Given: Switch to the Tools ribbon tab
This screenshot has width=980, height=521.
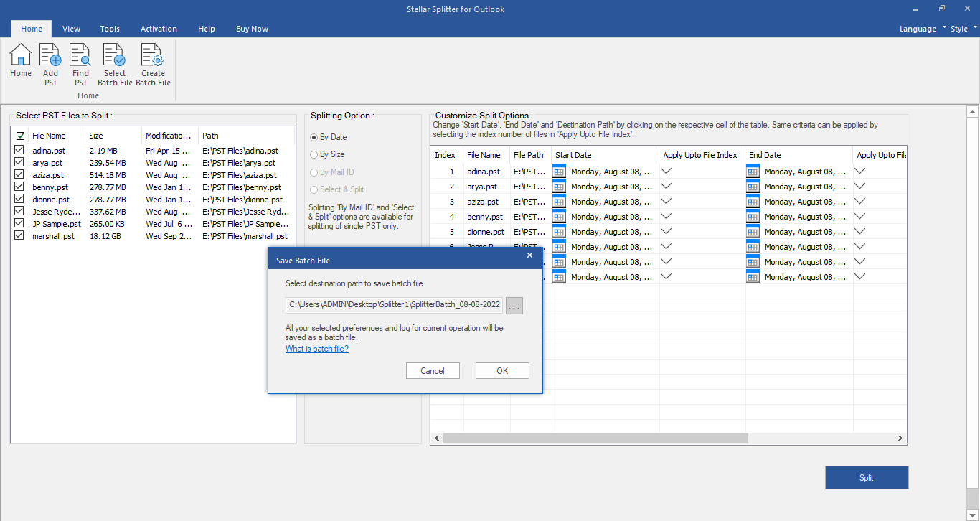Looking at the screenshot, I should 110,29.
